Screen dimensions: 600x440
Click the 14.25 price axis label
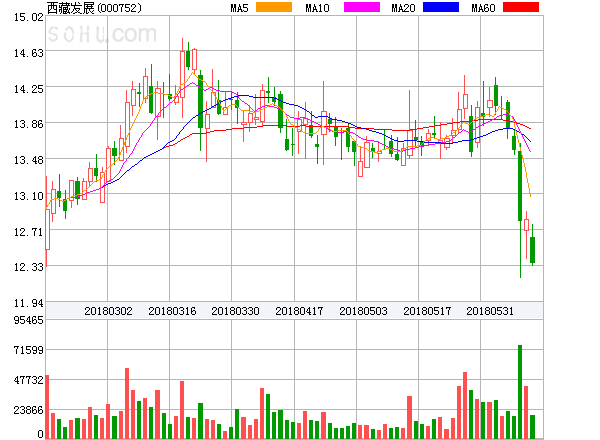pyautogui.click(x=29, y=89)
